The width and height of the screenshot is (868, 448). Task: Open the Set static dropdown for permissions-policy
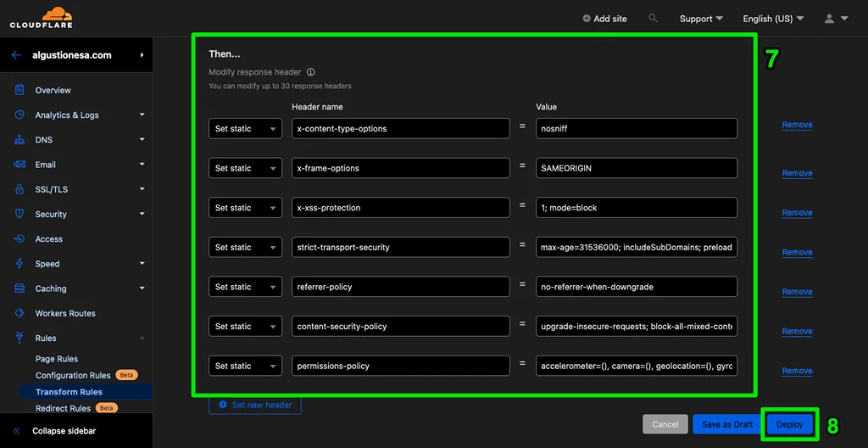pyautogui.click(x=245, y=366)
